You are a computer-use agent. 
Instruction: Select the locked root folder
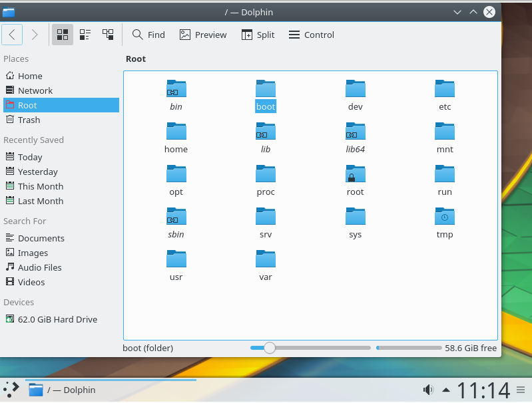[356, 175]
